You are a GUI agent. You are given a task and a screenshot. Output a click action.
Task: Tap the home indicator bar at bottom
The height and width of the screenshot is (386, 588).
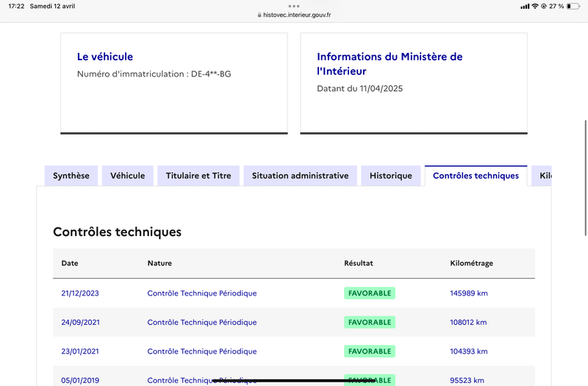294,381
